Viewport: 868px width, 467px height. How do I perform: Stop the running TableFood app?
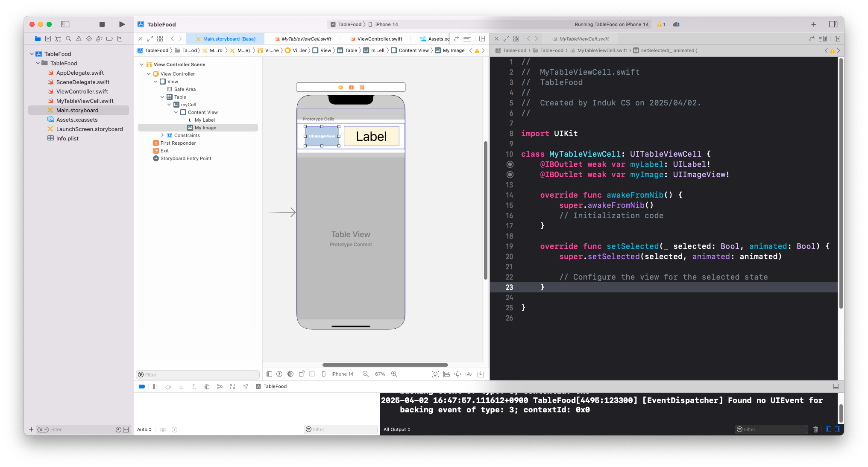tap(102, 24)
